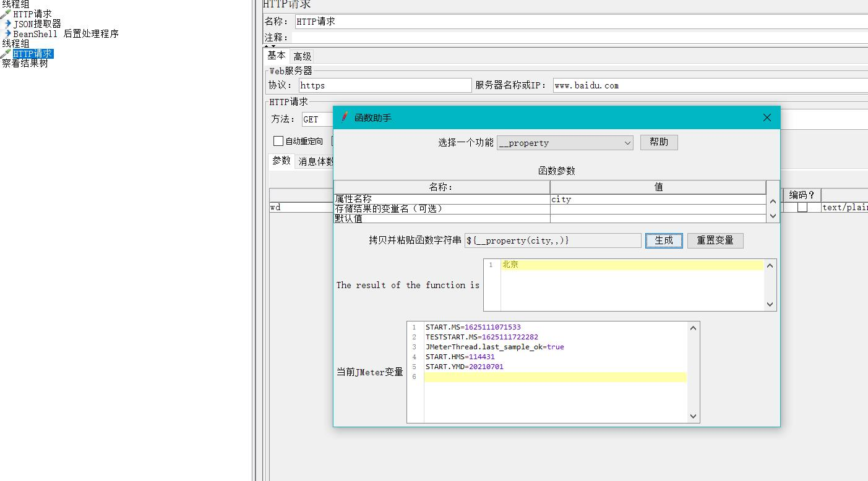Click the text/plain cell in the wd row
This screenshot has height=481, width=868.
844,208
